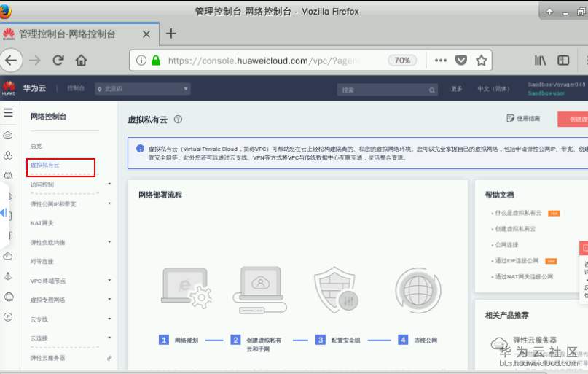Expand 虚拟专用网络 arrow in sidebar
Viewport: 588px width, 374px height.
pos(109,299)
